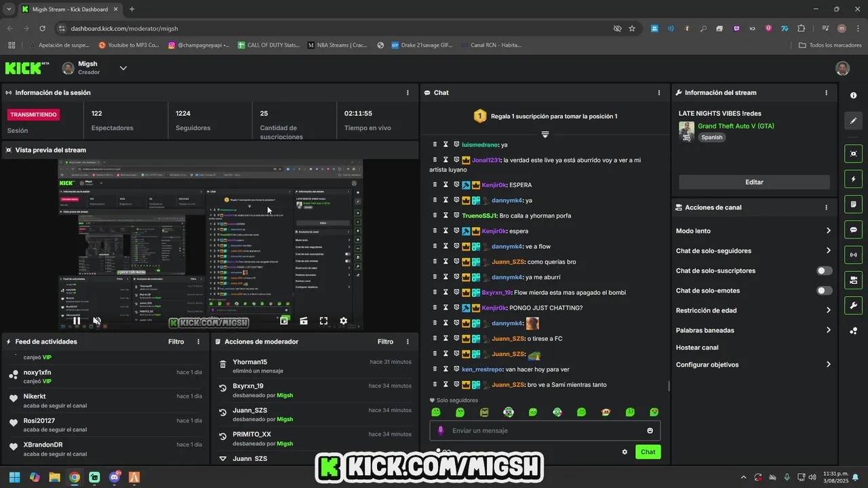
Task: Click the document notes icon in right sidebar
Action: point(854,204)
